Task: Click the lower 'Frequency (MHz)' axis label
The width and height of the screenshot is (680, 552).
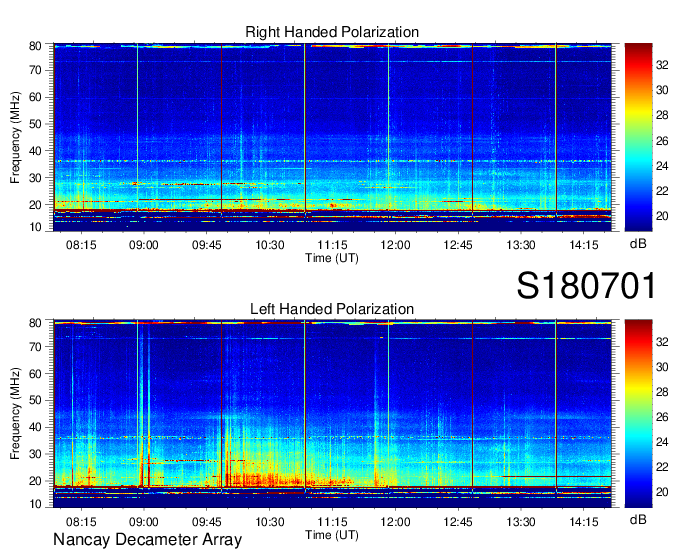Action: click(x=15, y=414)
